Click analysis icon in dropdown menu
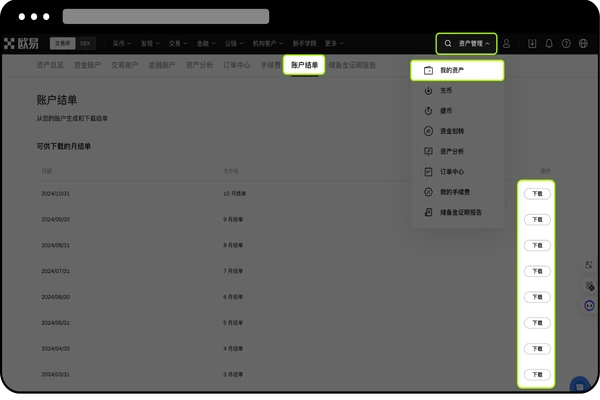The image size is (600, 400). [428, 152]
